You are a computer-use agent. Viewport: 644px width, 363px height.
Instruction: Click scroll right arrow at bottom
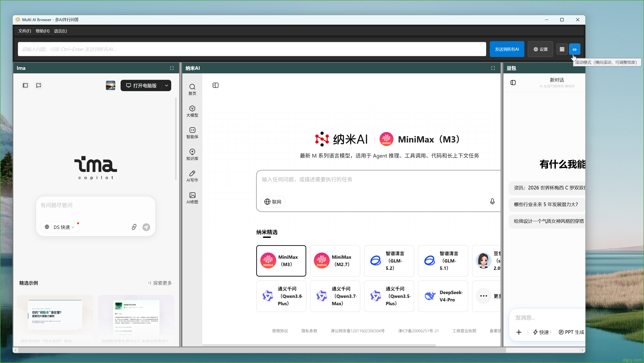pos(582,350)
